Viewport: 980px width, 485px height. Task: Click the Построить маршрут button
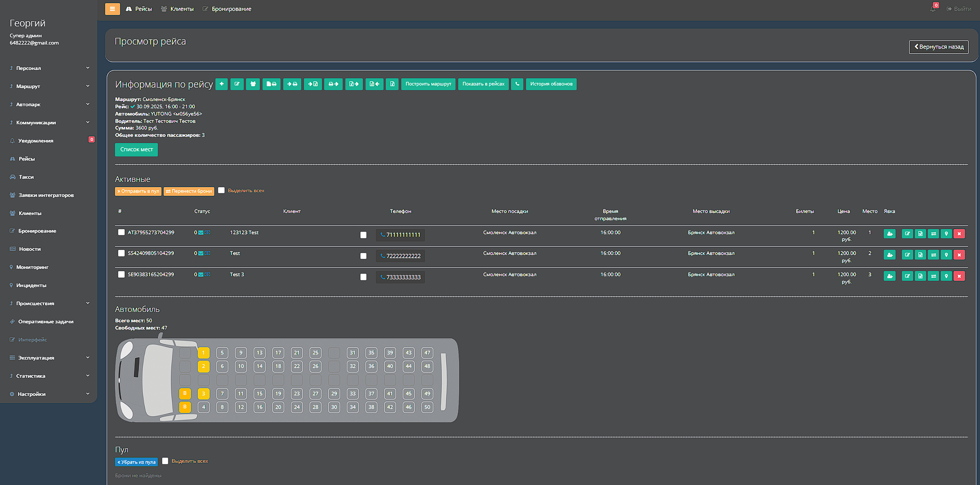pyautogui.click(x=428, y=84)
